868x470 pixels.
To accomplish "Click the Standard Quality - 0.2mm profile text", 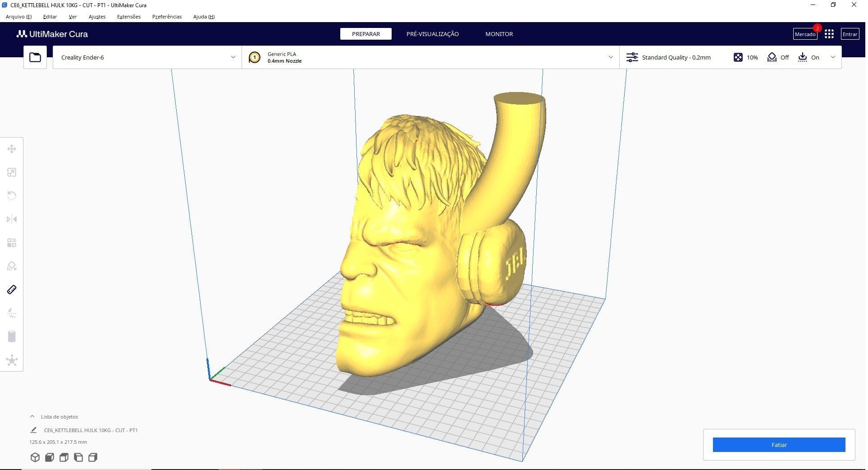I will (676, 57).
